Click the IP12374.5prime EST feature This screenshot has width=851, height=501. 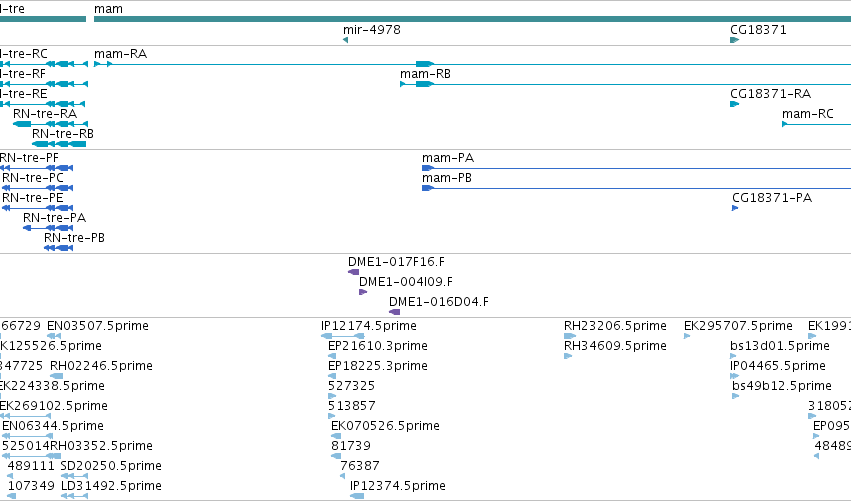tap(357, 496)
